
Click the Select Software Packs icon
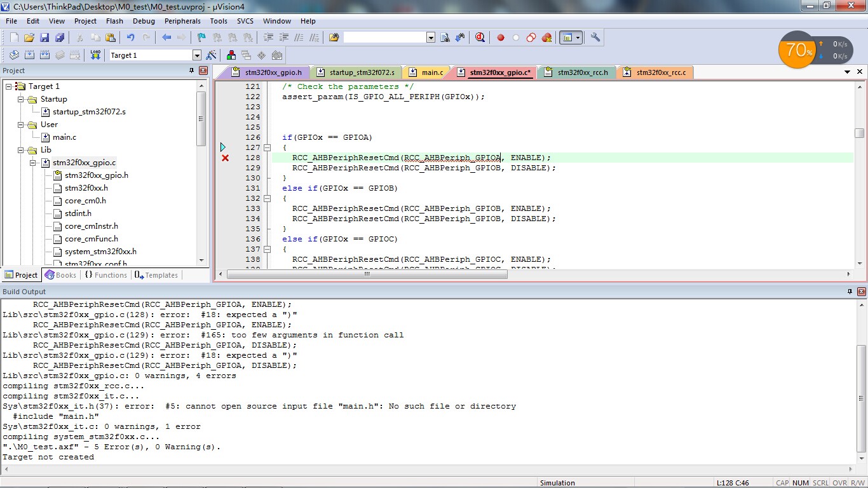pos(277,55)
